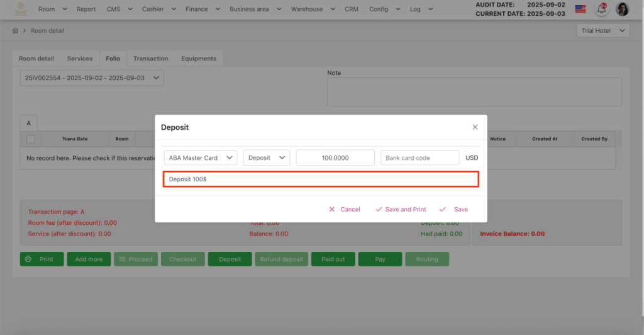Viewport: 644px width, 335px height.
Task: Expand the folio invoice number dropdown
Action: (92, 78)
